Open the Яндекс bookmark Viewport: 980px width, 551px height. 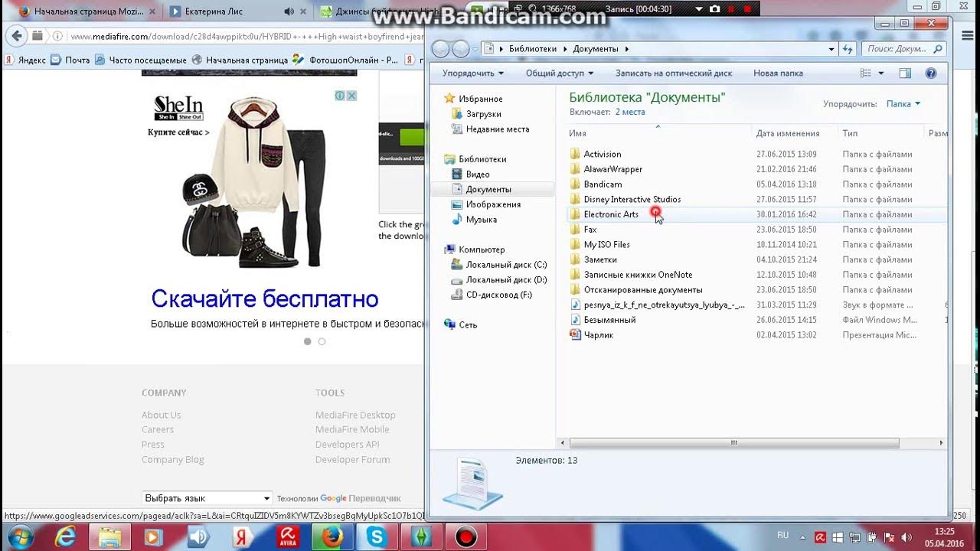pyautogui.click(x=25, y=60)
